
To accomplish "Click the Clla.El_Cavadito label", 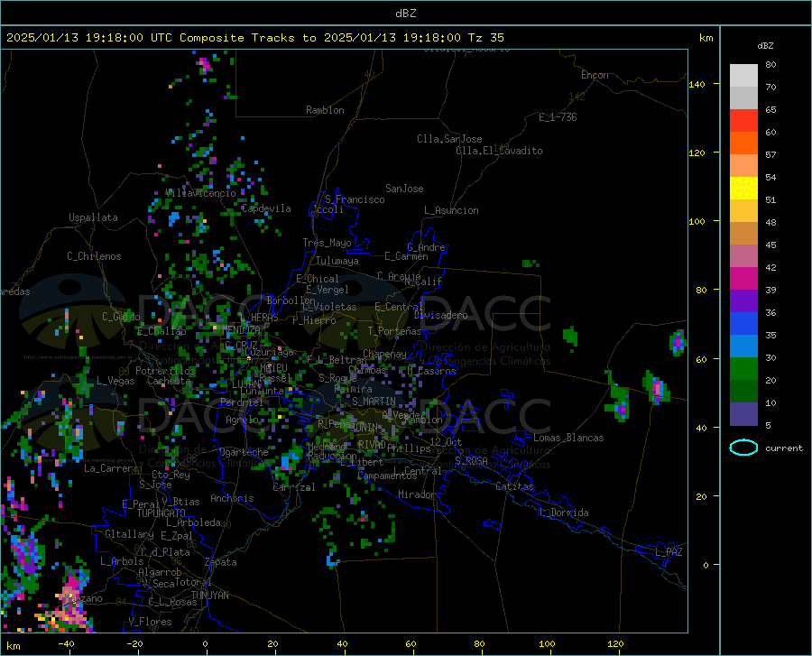I will (x=499, y=151).
